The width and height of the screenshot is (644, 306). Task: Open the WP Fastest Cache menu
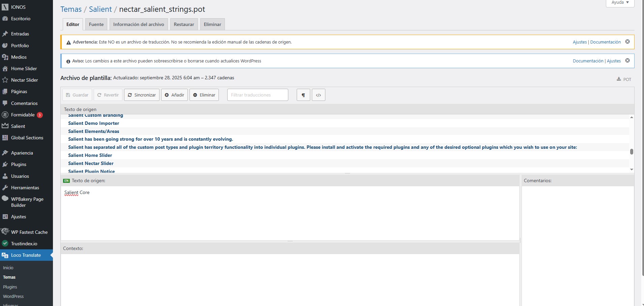pos(29,232)
